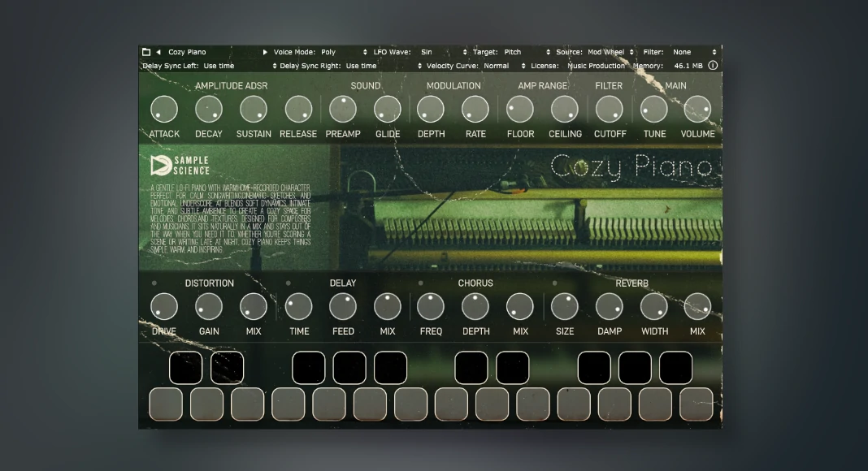This screenshot has height=471, width=868.
Task: Click the Release knob
Action: tap(298, 109)
